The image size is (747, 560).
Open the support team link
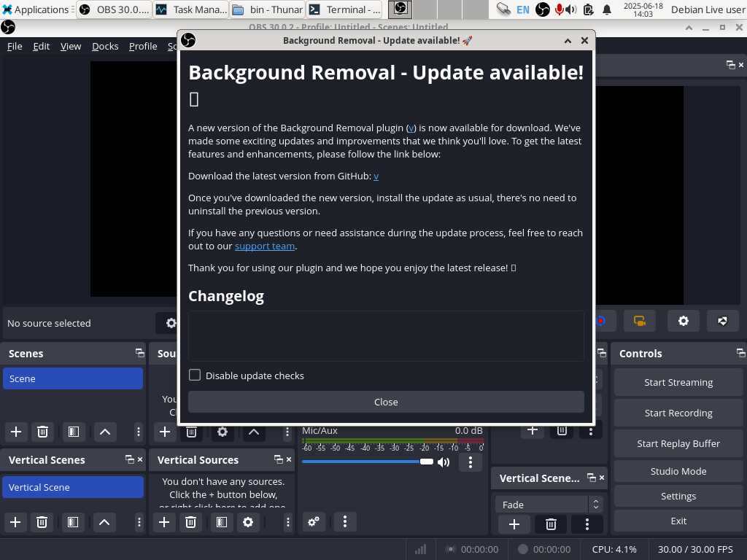(x=264, y=246)
